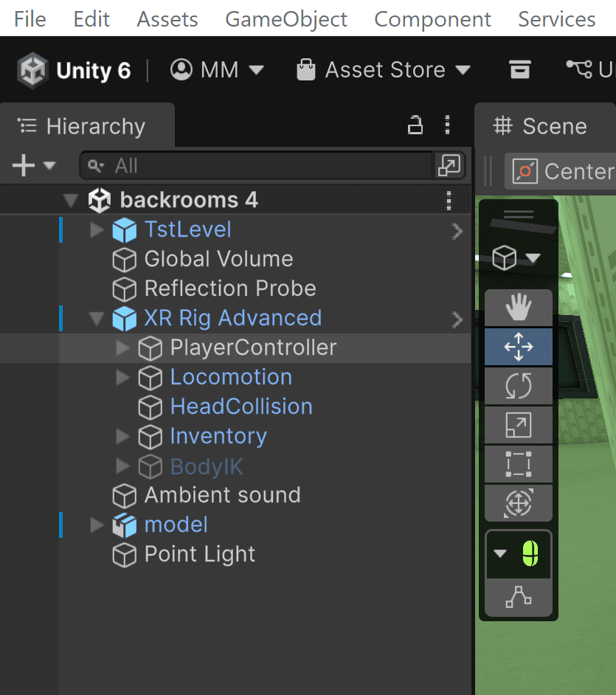Click the plus create object button
The image size is (616, 695).
coord(23,165)
